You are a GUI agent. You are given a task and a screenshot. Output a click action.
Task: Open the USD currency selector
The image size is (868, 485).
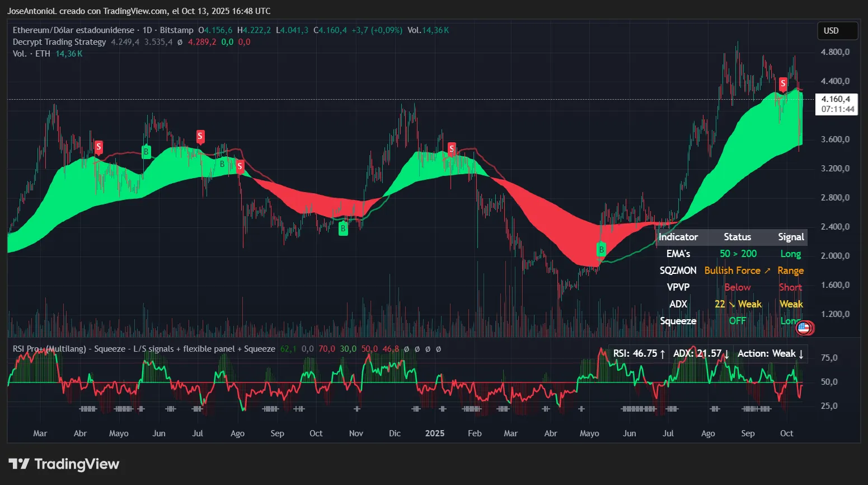click(x=837, y=31)
